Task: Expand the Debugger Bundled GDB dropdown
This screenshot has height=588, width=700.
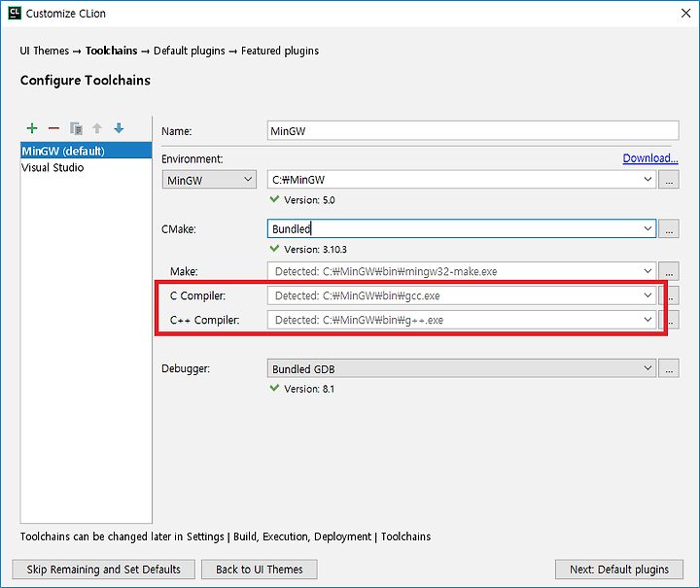Action: click(647, 368)
